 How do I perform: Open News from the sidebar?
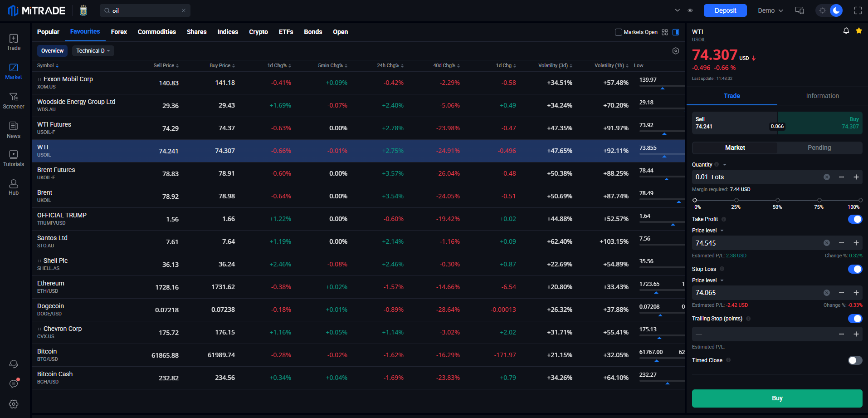[14, 130]
